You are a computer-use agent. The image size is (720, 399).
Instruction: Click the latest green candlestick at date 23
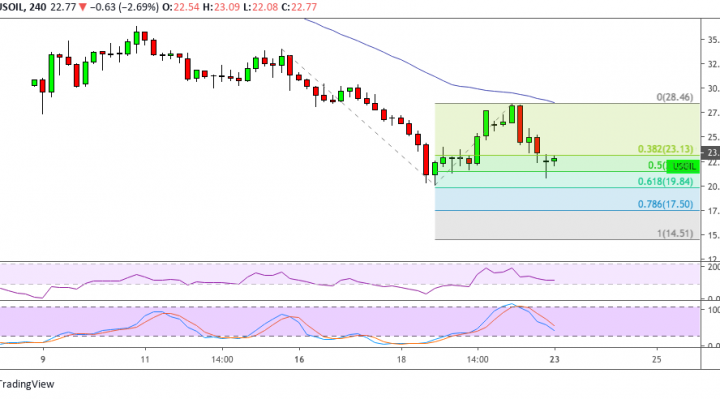(554, 161)
